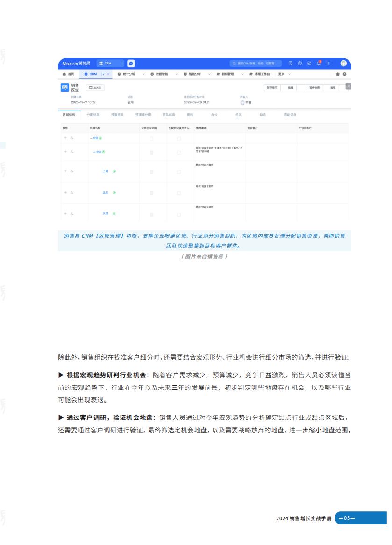Image resolution: width=392 pixels, height=545 pixels.
Task: Open the blue chat bubble icon in header
Action: 131,63
